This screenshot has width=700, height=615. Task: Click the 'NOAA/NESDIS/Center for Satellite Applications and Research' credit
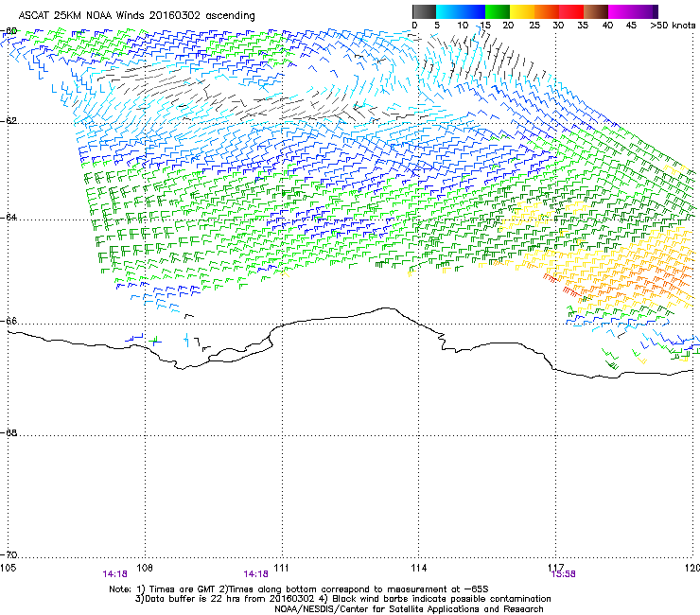tap(409, 609)
